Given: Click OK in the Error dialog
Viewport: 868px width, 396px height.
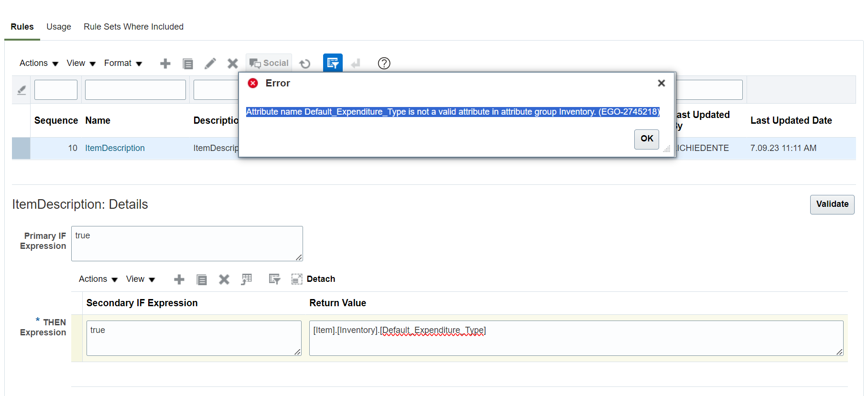Looking at the screenshot, I should coord(647,139).
